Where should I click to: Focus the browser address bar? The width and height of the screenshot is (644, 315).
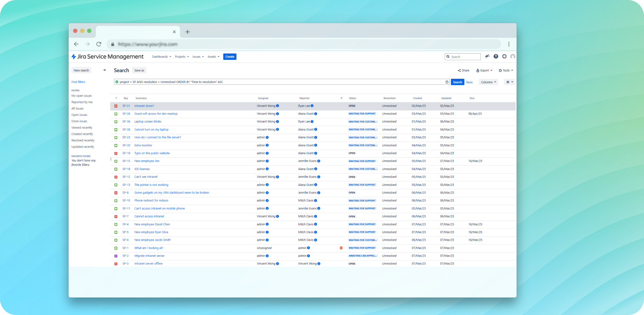pos(304,44)
